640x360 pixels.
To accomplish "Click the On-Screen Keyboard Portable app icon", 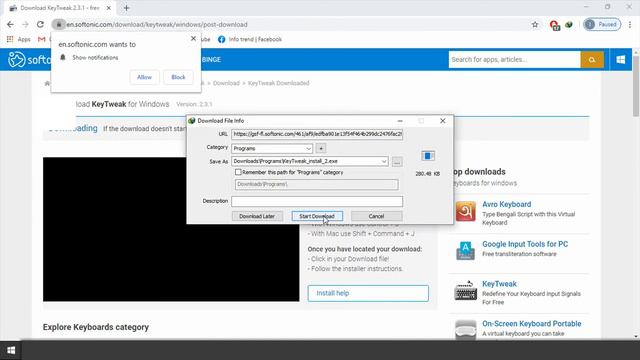I will click(x=466, y=329).
